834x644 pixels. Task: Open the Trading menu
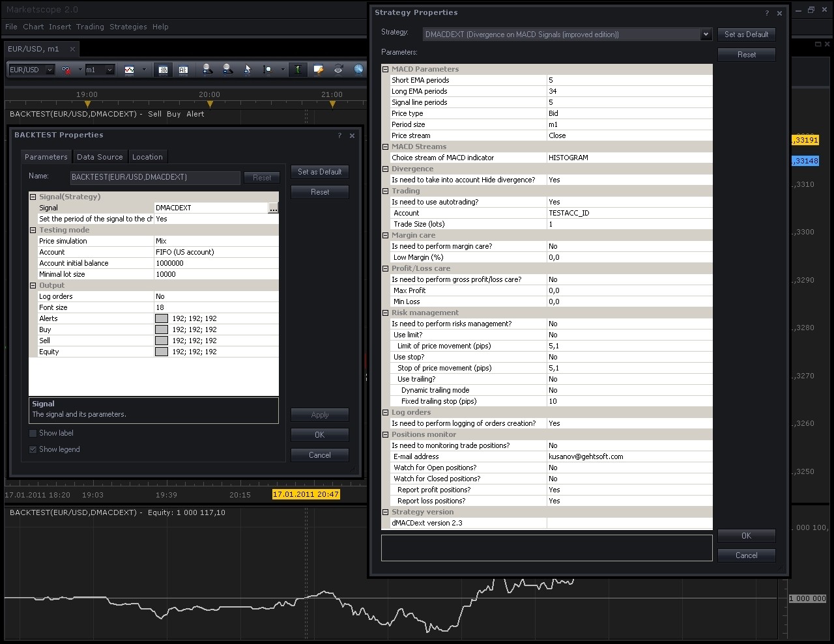click(x=90, y=27)
